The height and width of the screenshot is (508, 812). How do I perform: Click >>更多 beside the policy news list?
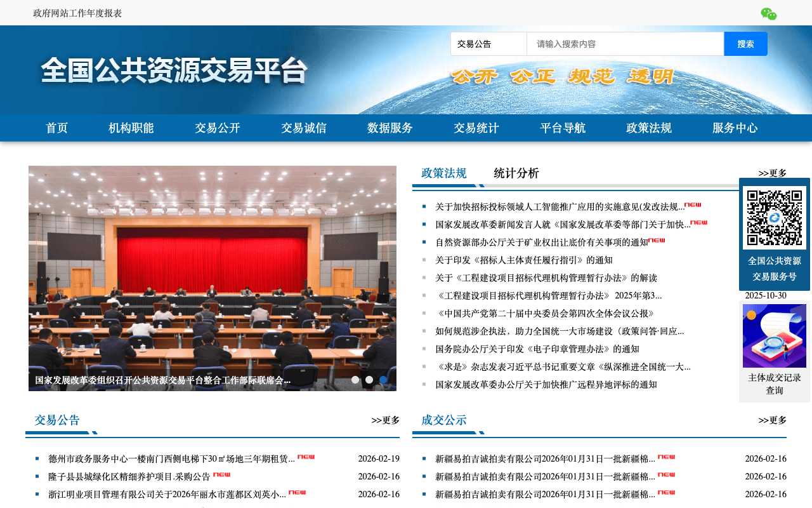(x=773, y=172)
